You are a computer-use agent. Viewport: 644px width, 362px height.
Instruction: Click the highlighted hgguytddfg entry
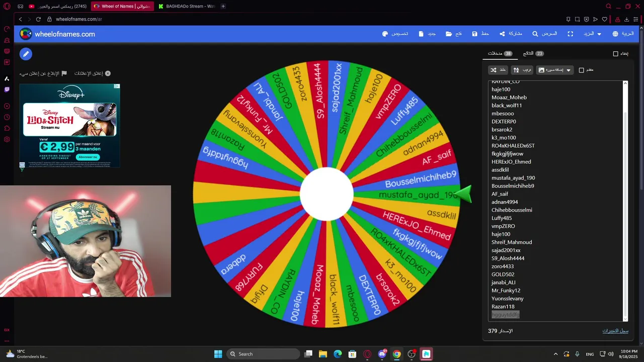[x=505, y=315]
